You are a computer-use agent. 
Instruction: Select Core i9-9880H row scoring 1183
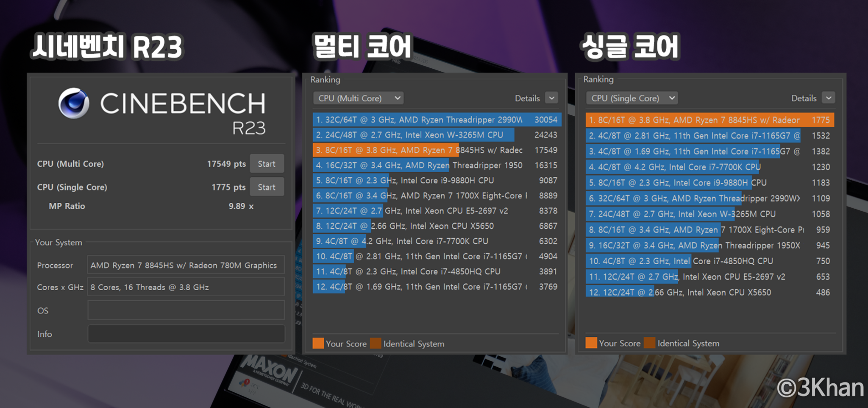pyautogui.click(x=710, y=183)
